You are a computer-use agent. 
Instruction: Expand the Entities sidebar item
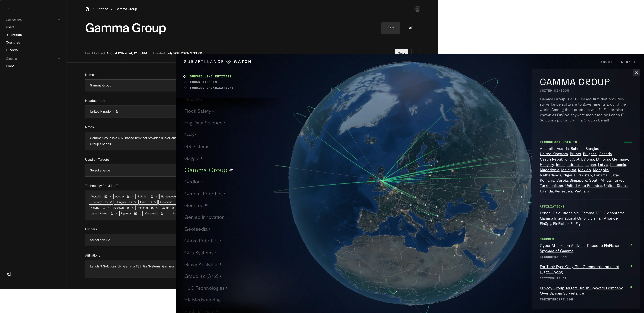point(7,35)
